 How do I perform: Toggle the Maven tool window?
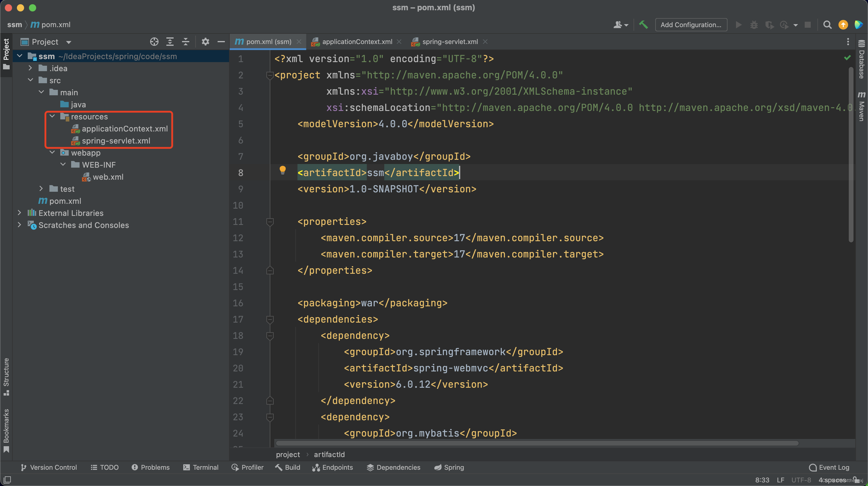pos(861,106)
